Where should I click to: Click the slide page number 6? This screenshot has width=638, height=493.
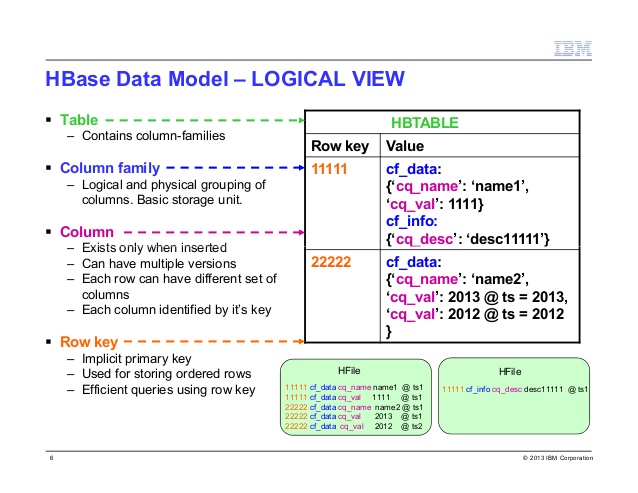coord(50,459)
